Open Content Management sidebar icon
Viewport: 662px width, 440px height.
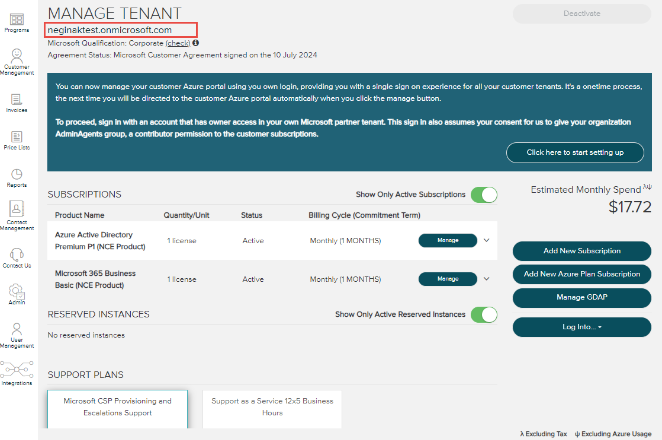[17, 213]
